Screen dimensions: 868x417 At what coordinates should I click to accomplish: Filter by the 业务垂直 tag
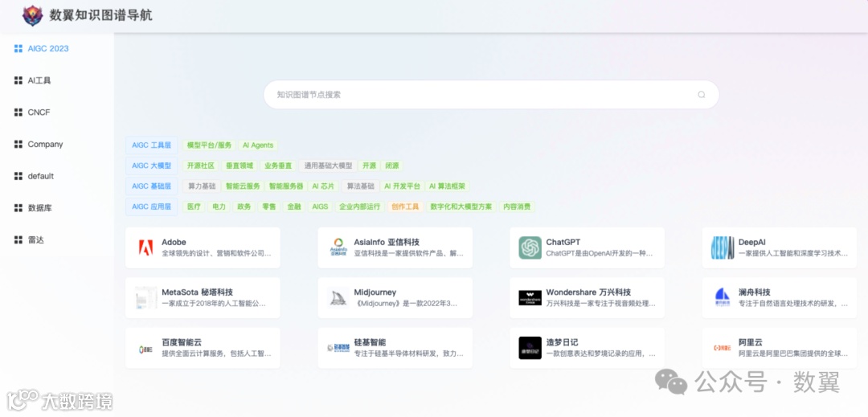point(278,166)
